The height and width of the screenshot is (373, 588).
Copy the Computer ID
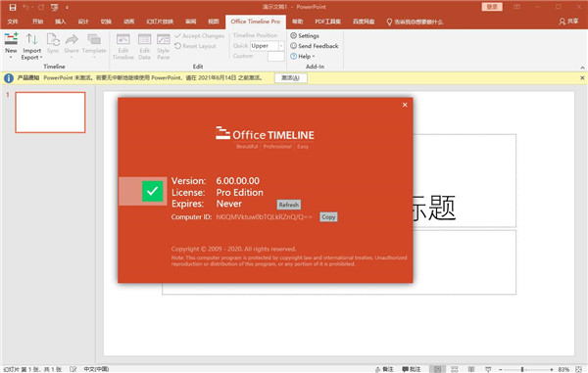pos(328,216)
